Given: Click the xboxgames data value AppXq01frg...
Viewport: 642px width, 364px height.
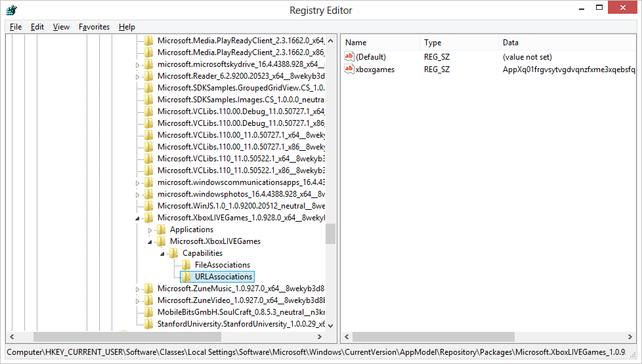Looking at the screenshot, I should [568, 69].
